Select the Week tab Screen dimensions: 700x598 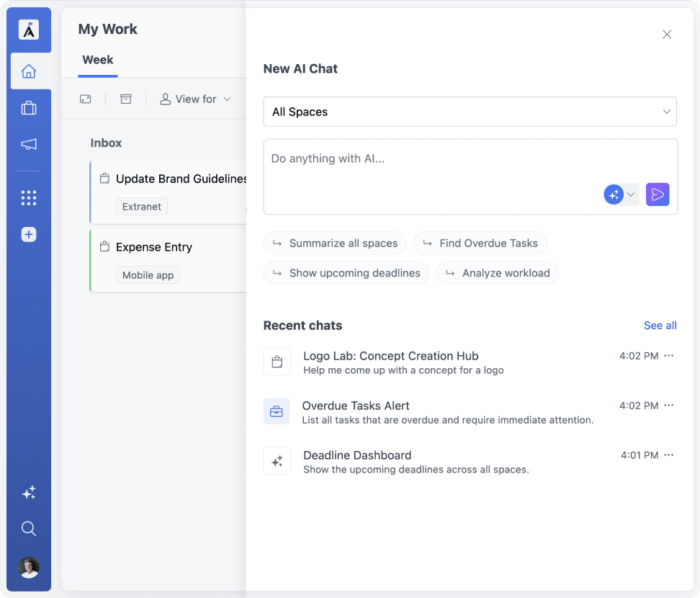(x=98, y=60)
